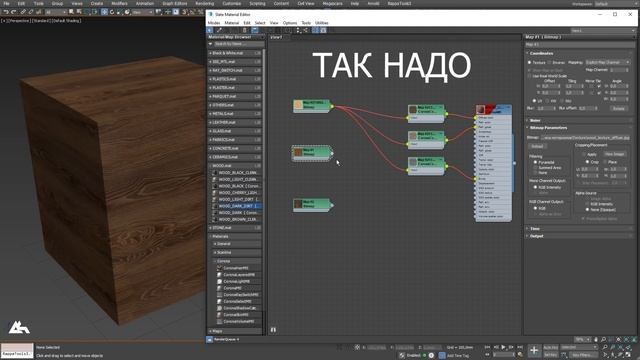Click the Zoom Region tool in Slate navigation
Viewport: 640px width, 360px height.
[x=611, y=339]
